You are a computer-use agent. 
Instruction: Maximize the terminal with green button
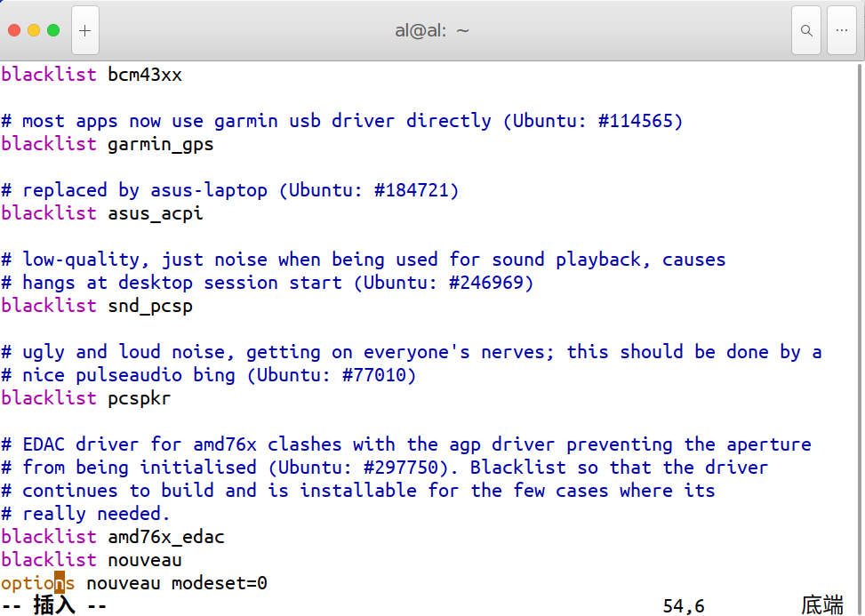coord(53,30)
